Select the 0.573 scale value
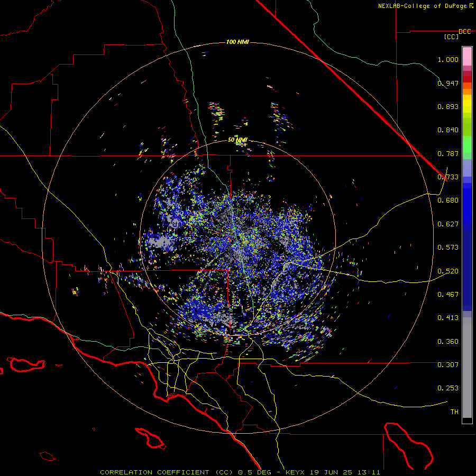 pyautogui.click(x=448, y=248)
